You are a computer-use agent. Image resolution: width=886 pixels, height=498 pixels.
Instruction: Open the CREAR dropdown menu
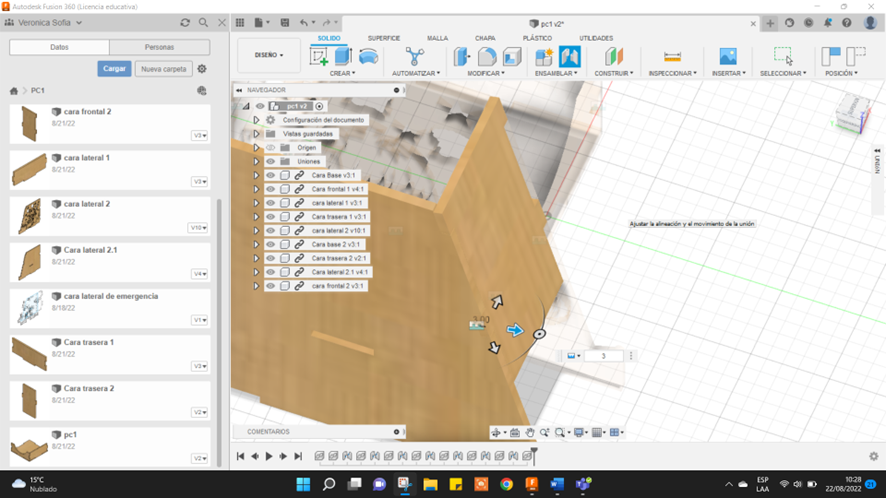tap(342, 73)
